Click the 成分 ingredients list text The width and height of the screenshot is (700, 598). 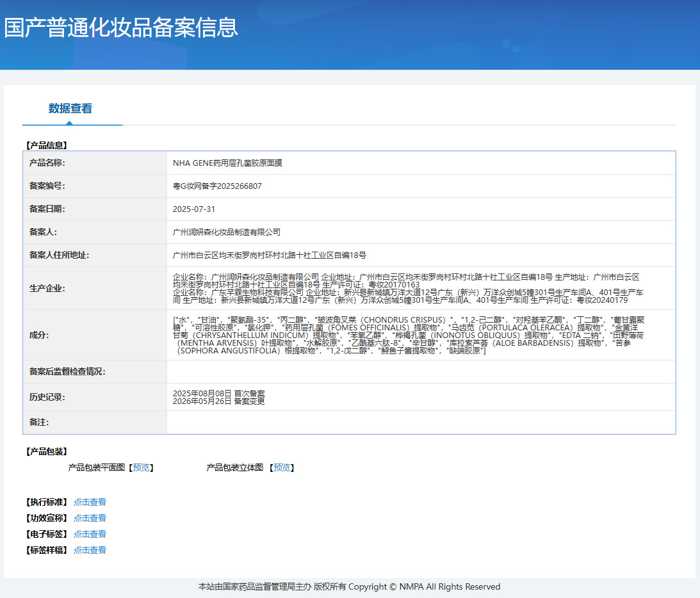coord(409,335)
